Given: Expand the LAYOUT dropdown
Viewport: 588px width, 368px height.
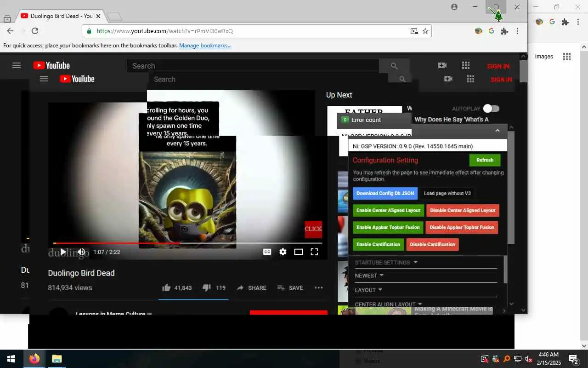Looking at the screenshot, I should (369, 290).
